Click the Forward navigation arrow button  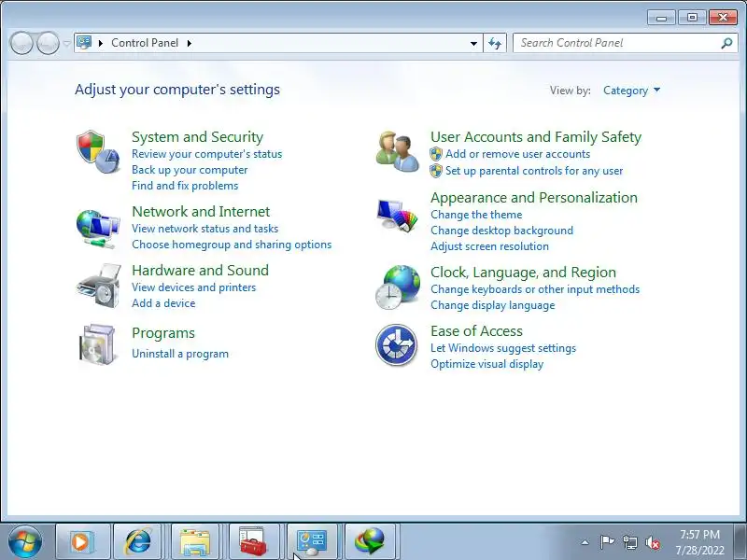pos(48,43)
